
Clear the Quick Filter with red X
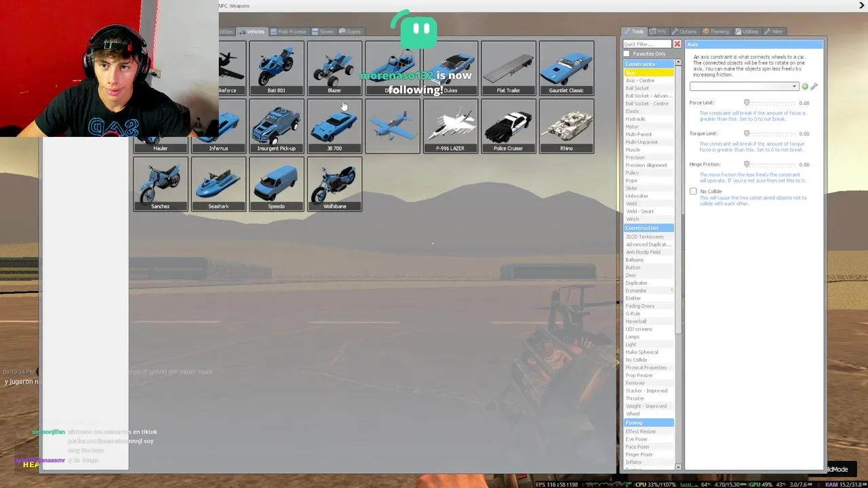(677, 44)
